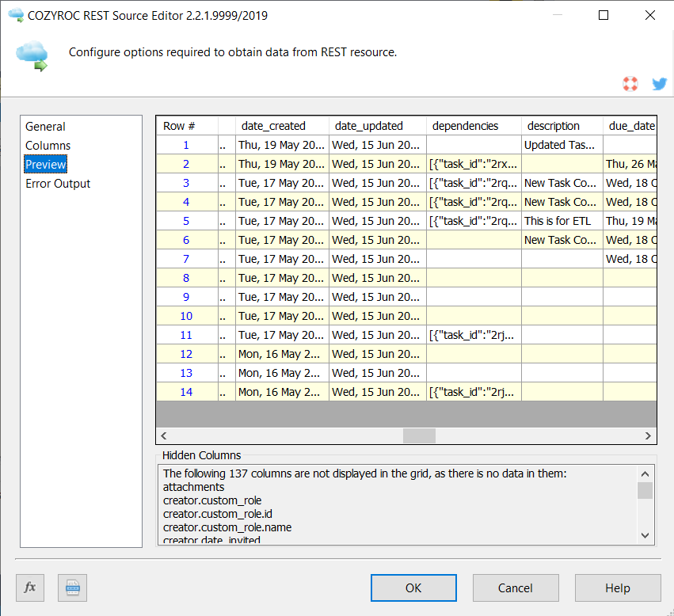Open the Twitter bird icon
The image size is (674, 616).
[659, 83]
